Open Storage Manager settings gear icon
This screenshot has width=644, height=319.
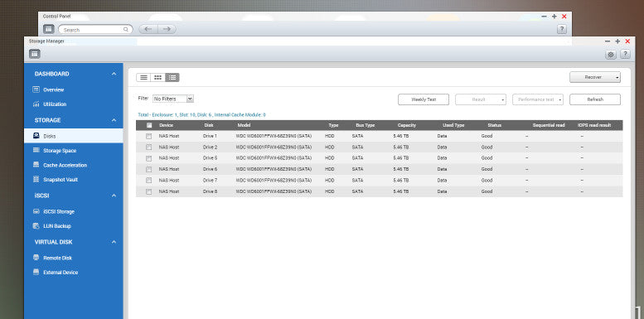point(611,55)
